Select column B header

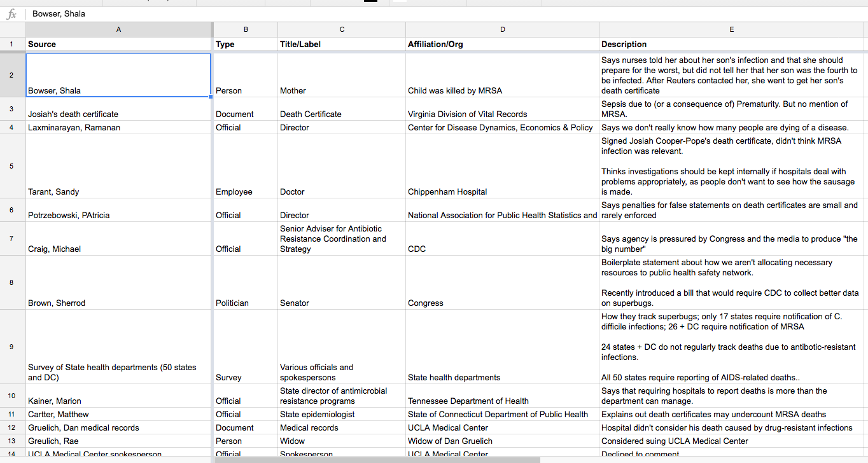coord(246,30)
